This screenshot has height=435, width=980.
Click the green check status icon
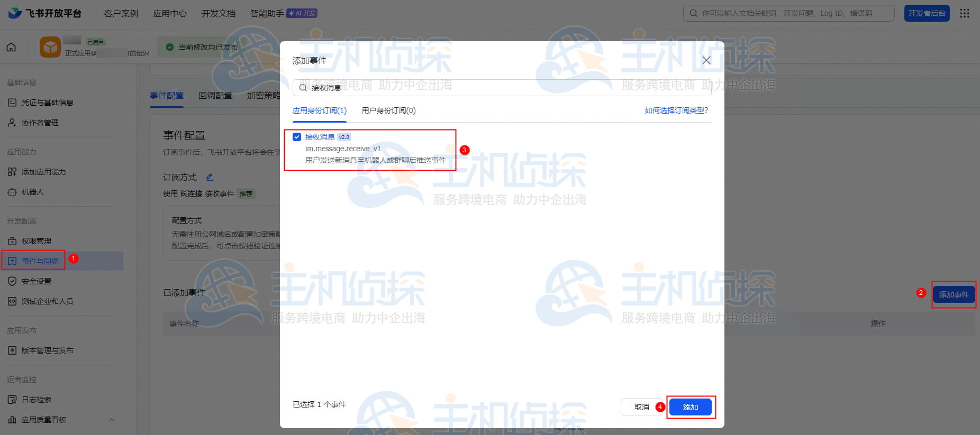tap(170, 47)
